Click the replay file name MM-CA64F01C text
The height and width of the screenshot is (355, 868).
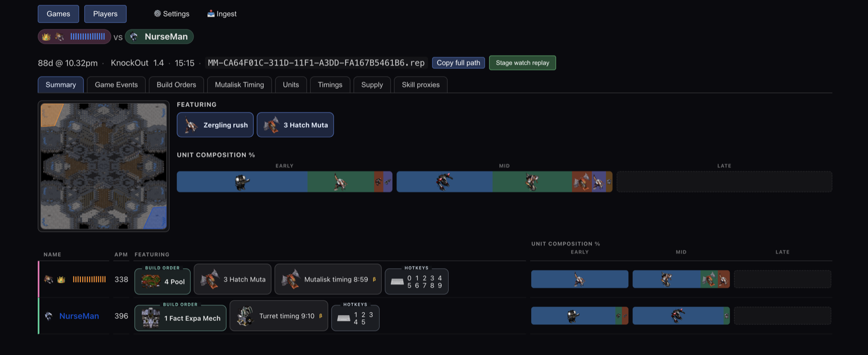click(316, 63)
